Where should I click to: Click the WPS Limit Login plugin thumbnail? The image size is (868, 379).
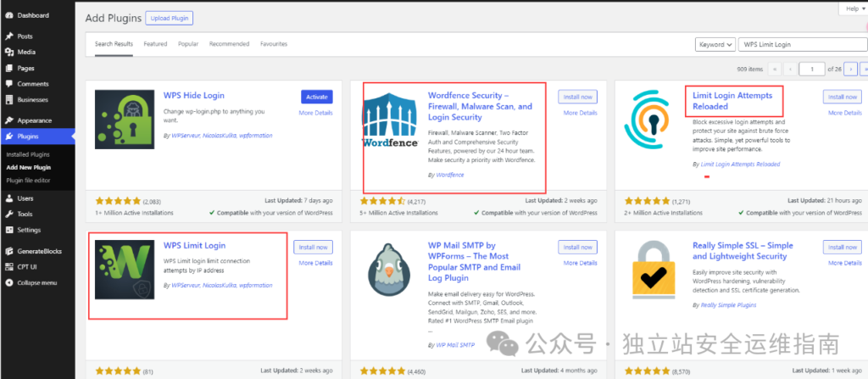tap(125, 270)
